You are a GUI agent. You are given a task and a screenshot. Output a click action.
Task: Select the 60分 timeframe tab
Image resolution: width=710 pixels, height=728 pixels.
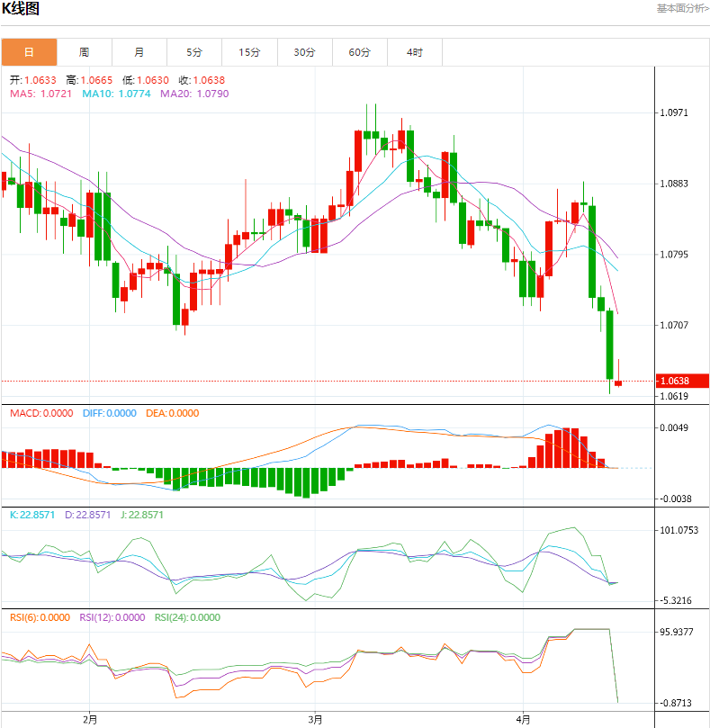click(360, 52)
